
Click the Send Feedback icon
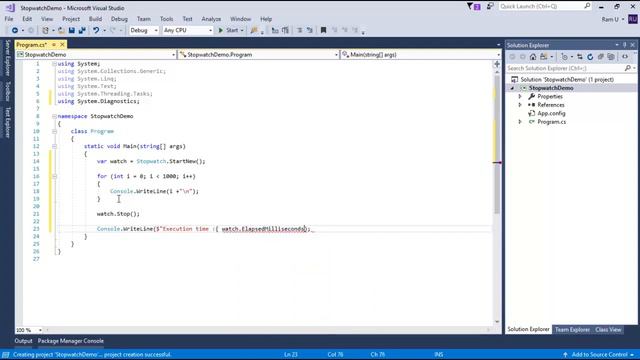(490, 6)
